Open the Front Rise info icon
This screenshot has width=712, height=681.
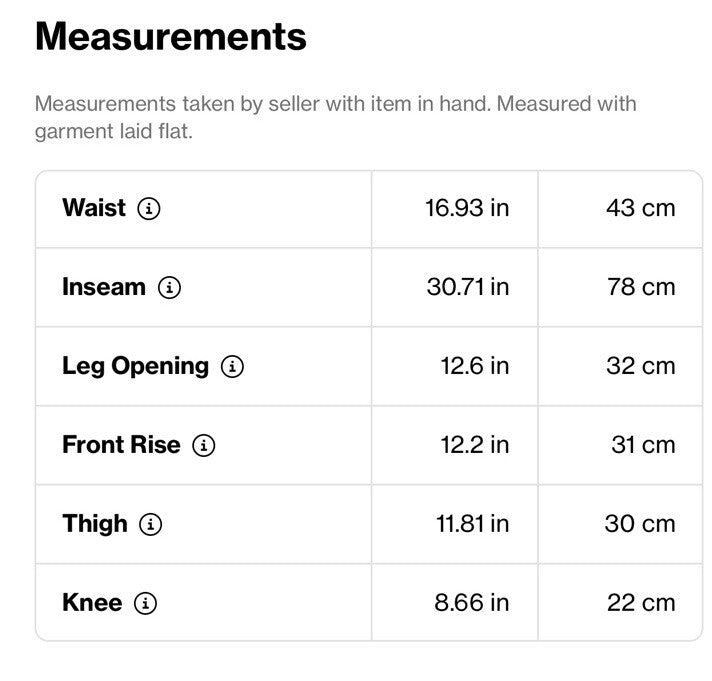[x=204, y=445]
